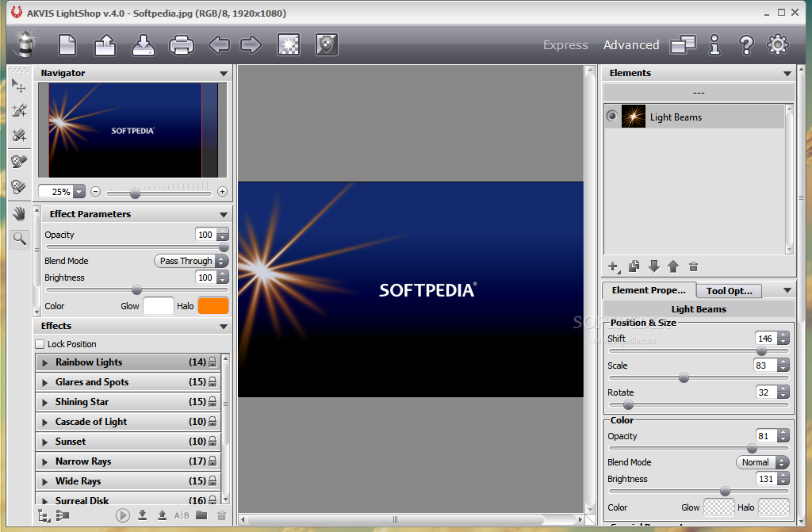Click the A|B rename effect icon
This screenshot has height=532, width=812.
(x=182, y=515)
